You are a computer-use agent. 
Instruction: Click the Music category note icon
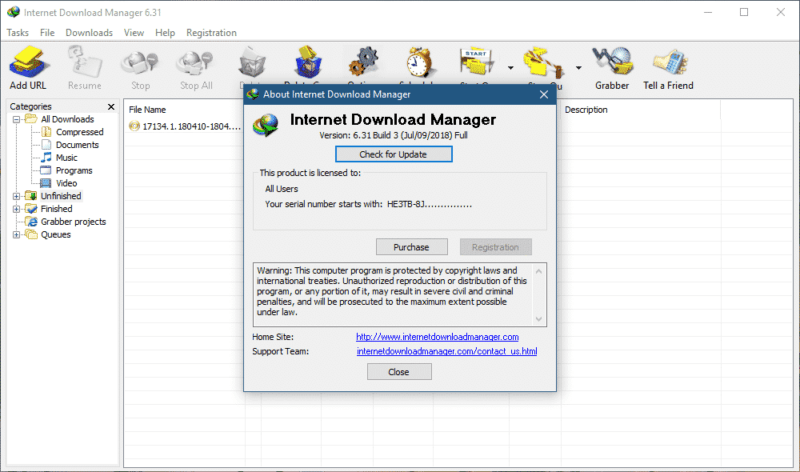46,157
